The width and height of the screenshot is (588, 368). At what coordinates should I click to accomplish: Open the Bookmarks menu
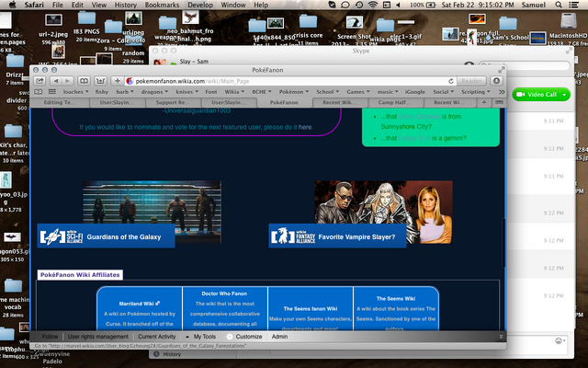162,5
